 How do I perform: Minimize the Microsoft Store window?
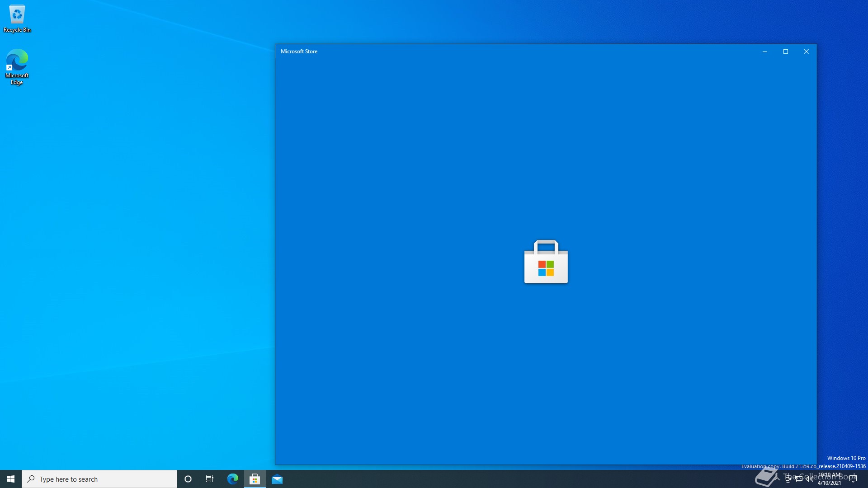click(765, 52)
